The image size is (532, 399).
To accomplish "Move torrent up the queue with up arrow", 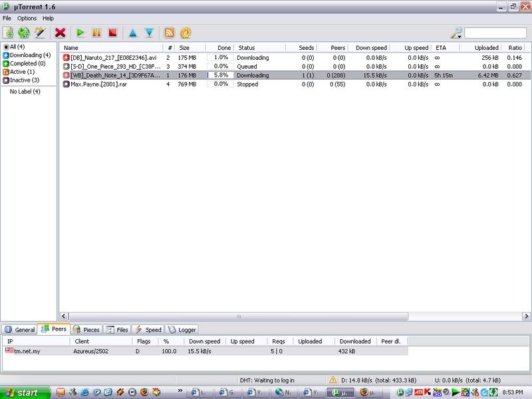I will click(133, 33).
